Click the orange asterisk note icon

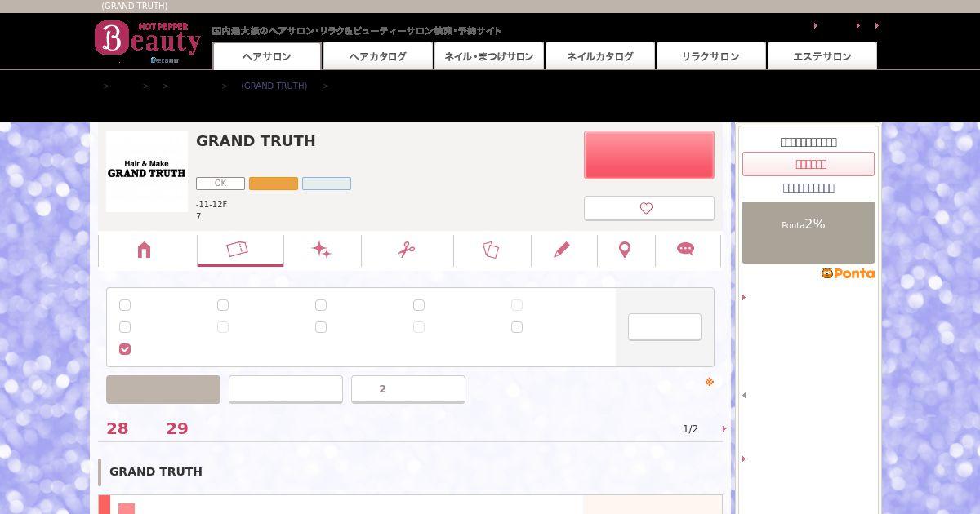pyautogui.click(x=710, y=382)
